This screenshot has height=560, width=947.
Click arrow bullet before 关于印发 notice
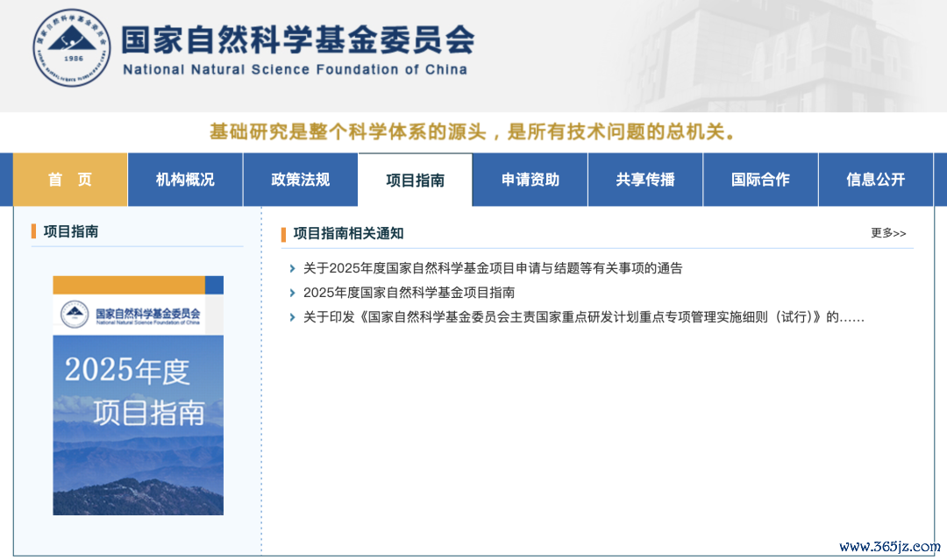[x=292, y=317]
